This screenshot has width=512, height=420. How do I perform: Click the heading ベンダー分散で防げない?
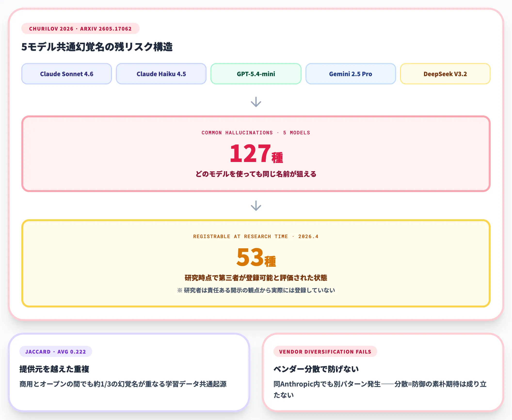coord(316,369)
